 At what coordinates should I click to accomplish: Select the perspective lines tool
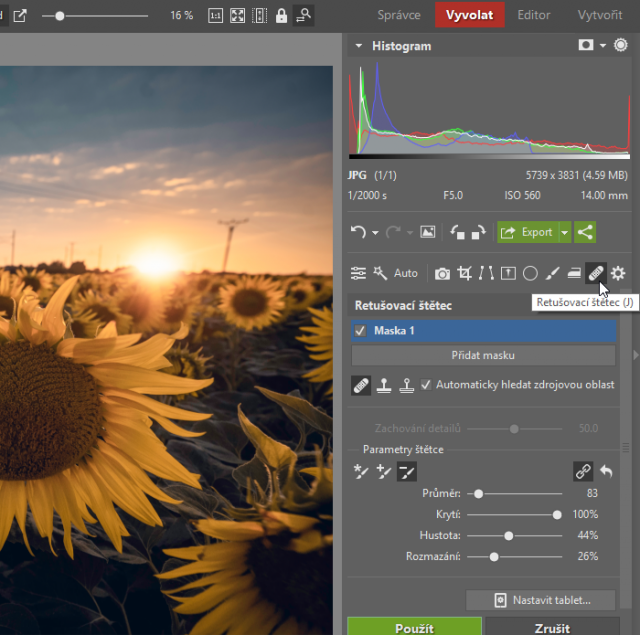[x=486, y=273]
